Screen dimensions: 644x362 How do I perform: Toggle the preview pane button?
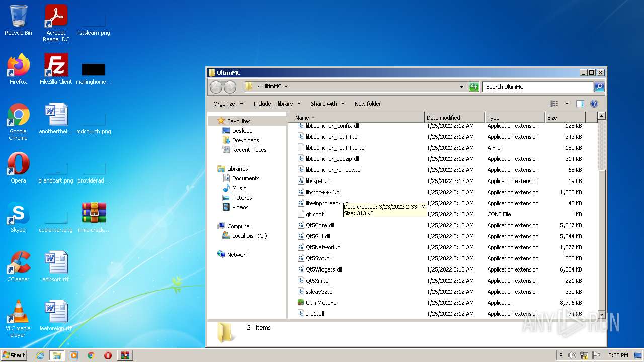pyautogui.click(x=580, y=104)
